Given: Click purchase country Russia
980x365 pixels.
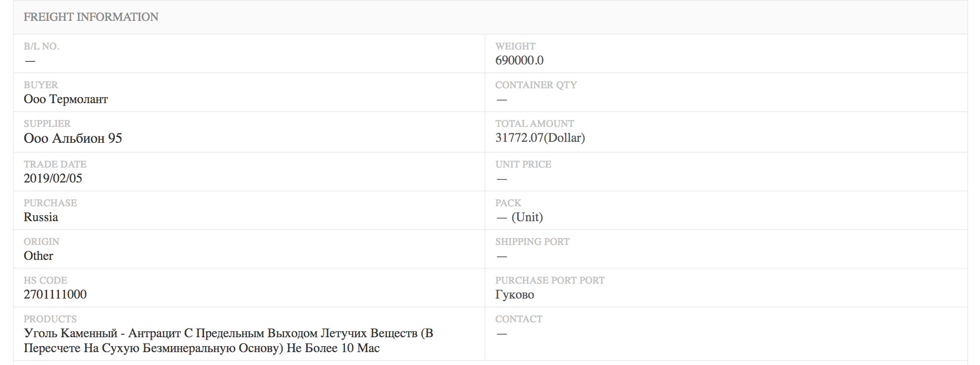Looking at the screenshot, I should 41,217.
